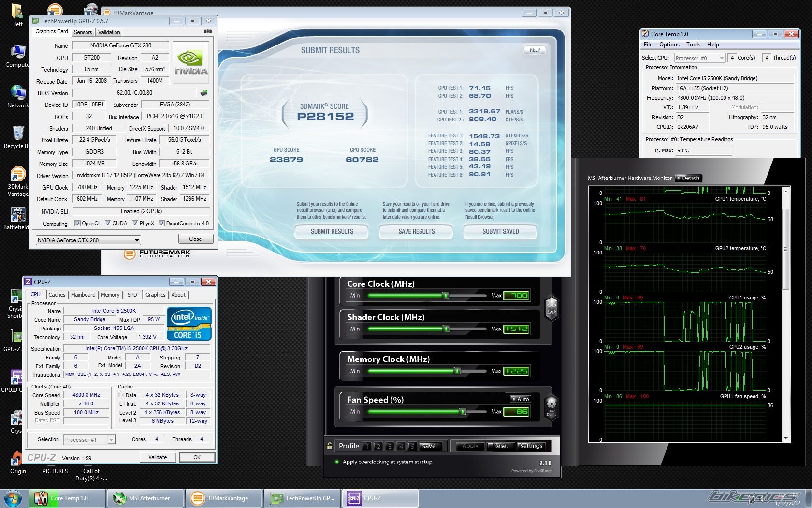Click the profile lock padlock icon
This screenshot has height=508, width=812.
(330, 446)
